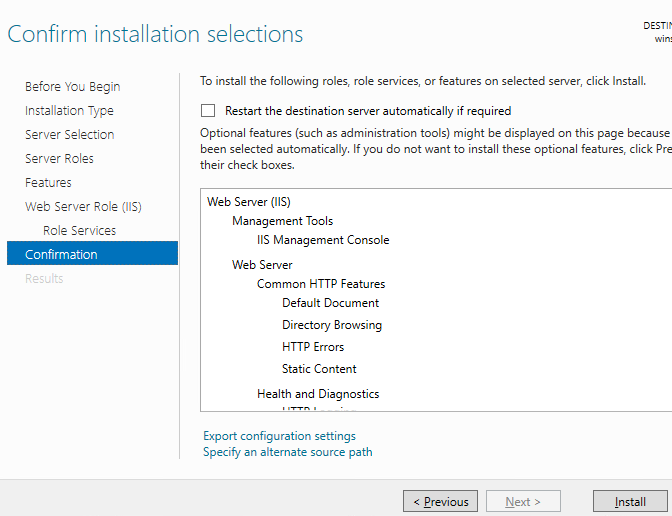The image size is (672, 516).
Task: Select Directory Browsing feature entry
Action: click(331, 325)
